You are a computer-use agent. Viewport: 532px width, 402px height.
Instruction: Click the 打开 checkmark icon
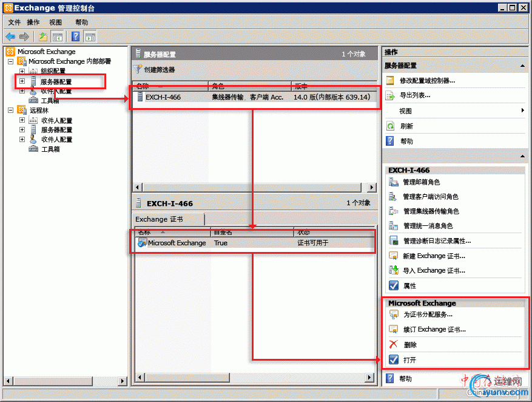(394, 359)
